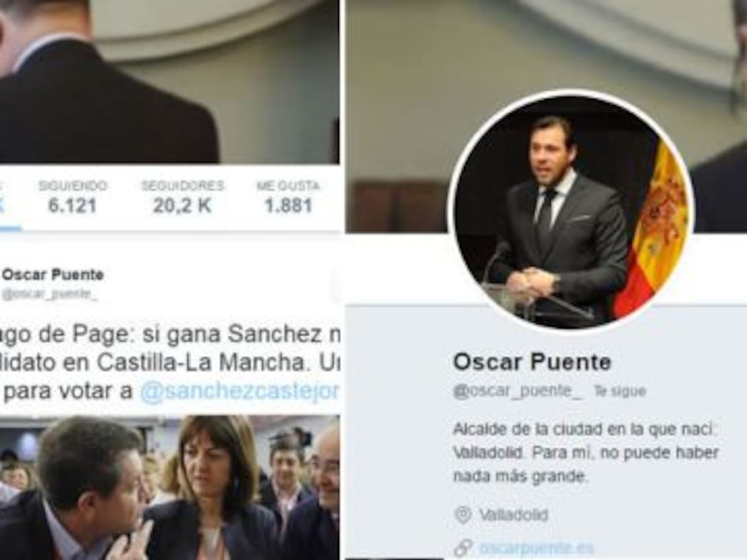This screenshot has height=560, width=747.
Task: Click the Oscar Puente name in the tweet header
Action: tap(53, 274)
